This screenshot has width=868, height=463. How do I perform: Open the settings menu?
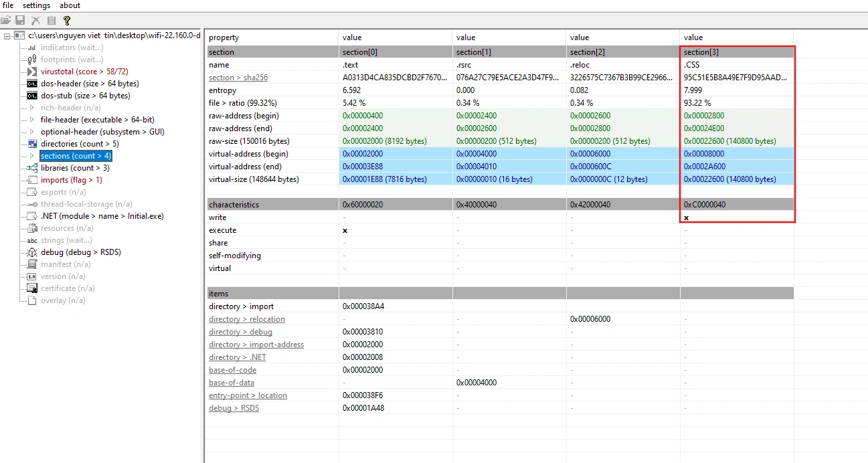pos(36,5)
